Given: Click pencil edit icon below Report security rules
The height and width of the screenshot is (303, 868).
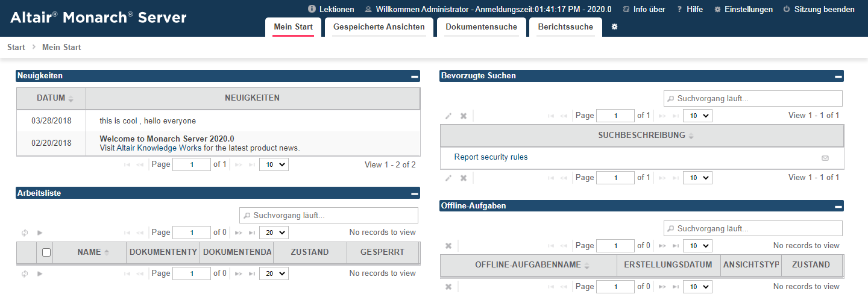Looking at the screenshot, I should pyautogui.click(x=448, y=178).
